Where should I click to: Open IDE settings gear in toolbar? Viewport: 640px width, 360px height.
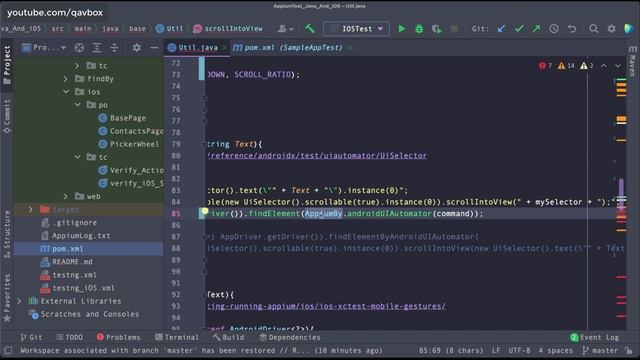click(611, 29)
